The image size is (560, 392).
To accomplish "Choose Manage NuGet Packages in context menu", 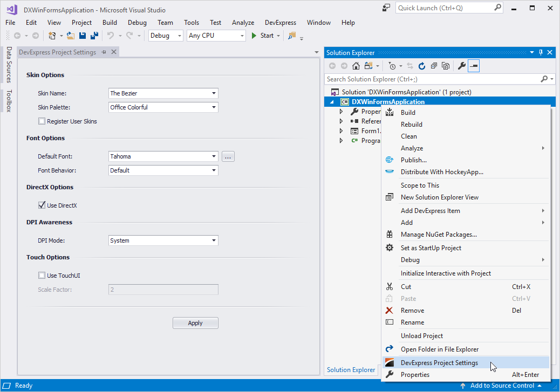I will tap(439, 235).
